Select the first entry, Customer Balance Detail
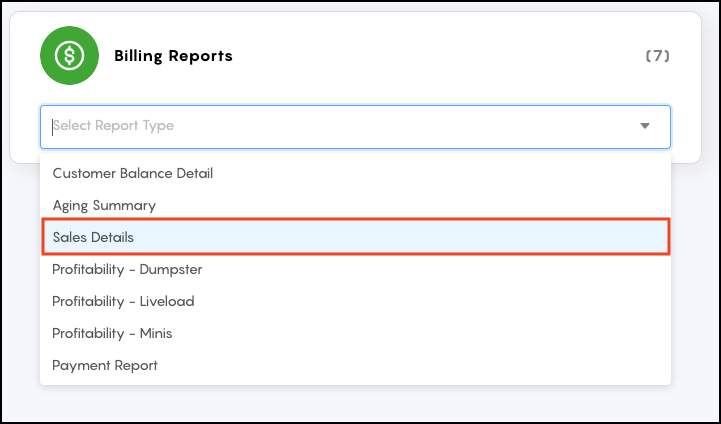 (x=355, y=173)
